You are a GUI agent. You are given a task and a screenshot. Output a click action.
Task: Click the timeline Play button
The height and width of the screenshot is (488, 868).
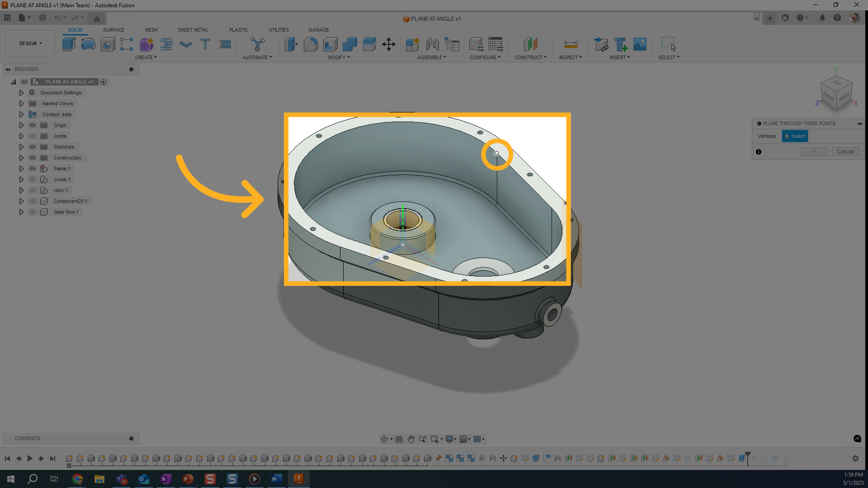[30, 458]
